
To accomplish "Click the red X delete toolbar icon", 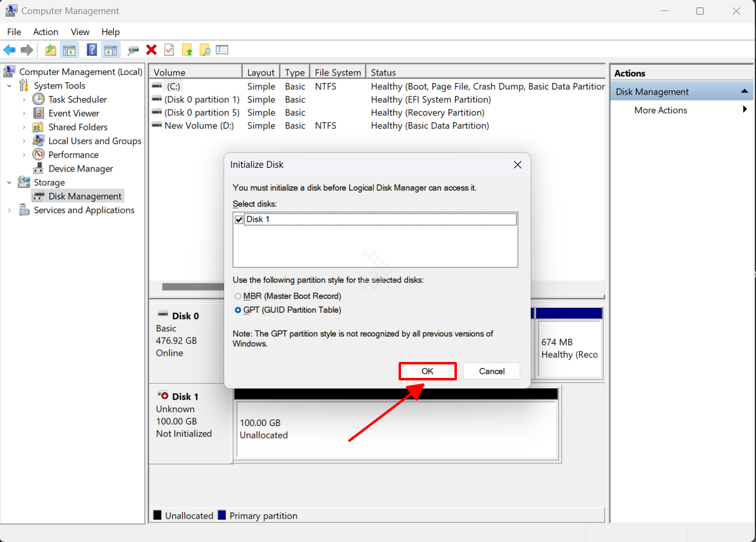I will pos(151,50).
